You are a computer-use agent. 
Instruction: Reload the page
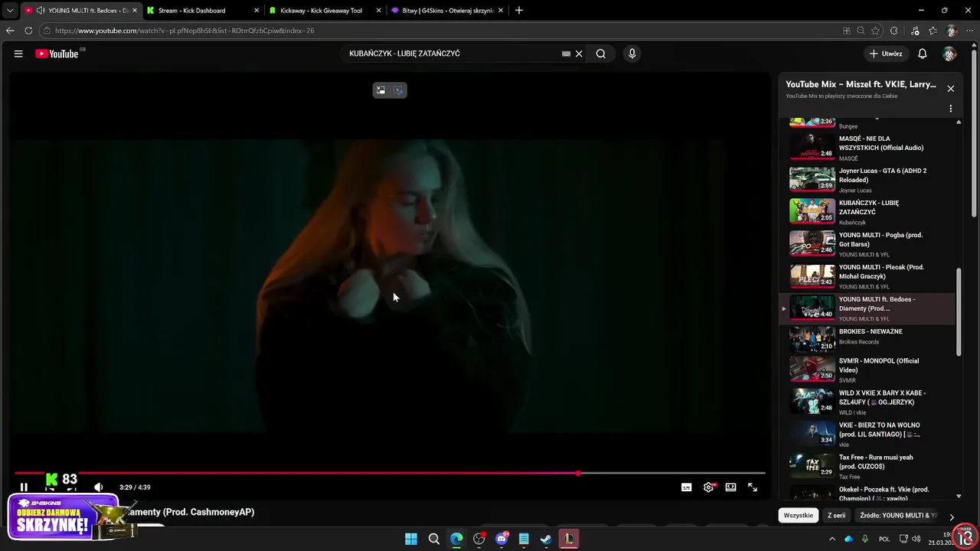click(28, 31)
